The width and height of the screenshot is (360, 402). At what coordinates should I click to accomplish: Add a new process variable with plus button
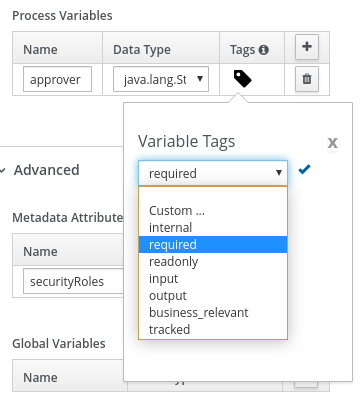point(307,47)
